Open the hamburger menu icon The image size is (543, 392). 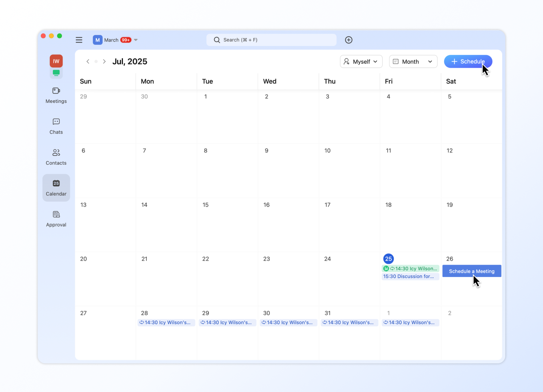[x=79, y=40]
